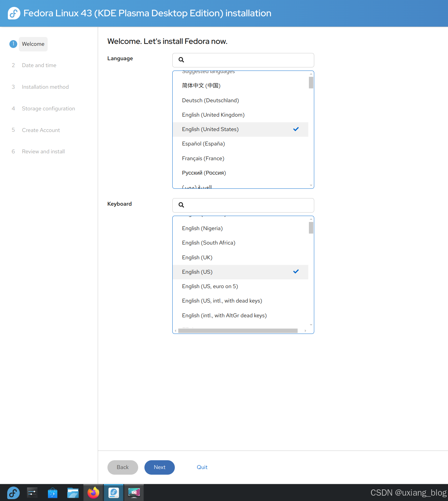Click the Keyboard list scroll-left arrow
448x501 pixels.
point(175,331)
